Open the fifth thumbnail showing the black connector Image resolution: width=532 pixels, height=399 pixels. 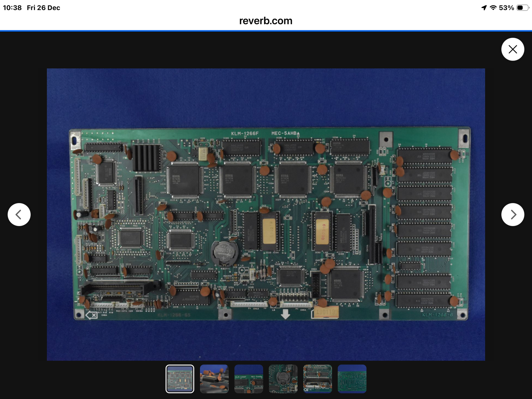point(318,379)
